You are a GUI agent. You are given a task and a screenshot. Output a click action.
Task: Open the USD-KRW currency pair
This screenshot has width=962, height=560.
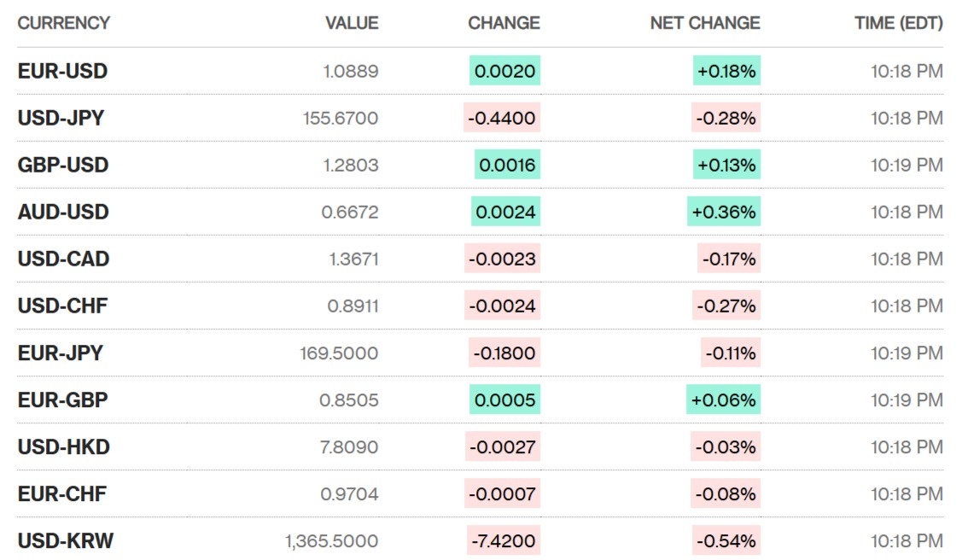pos(65,540)
